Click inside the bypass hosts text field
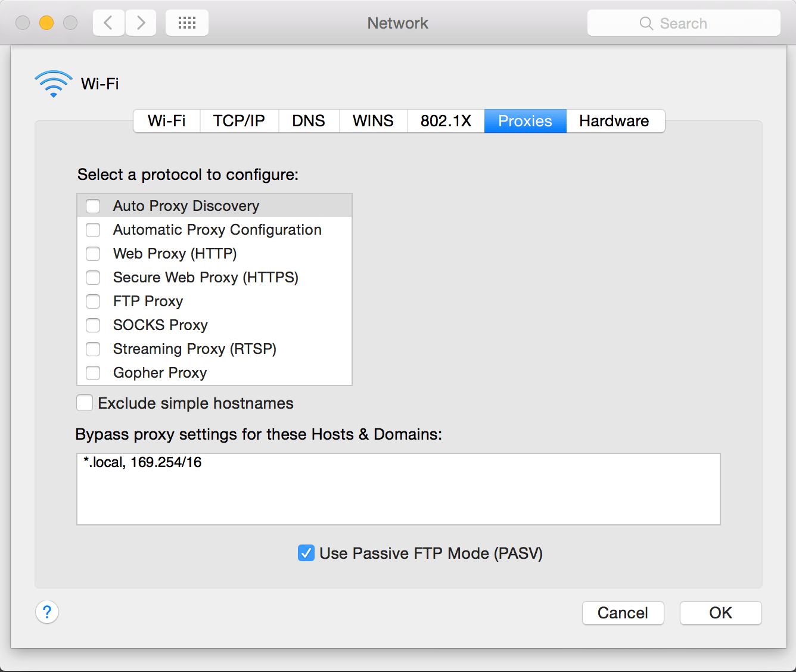Viewport: 796px width, 672px height. (398, 489)
